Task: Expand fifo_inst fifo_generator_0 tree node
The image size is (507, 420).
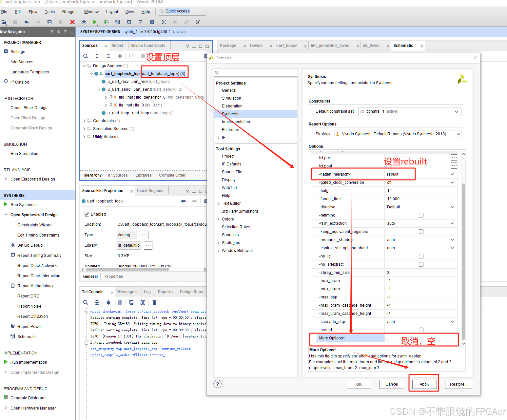Action: (x=106, y=97)
